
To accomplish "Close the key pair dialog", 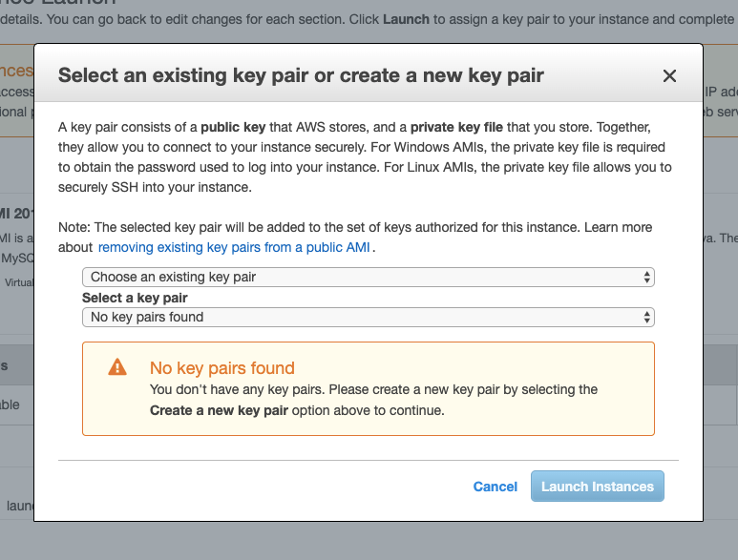I will [x=669, y=76].
